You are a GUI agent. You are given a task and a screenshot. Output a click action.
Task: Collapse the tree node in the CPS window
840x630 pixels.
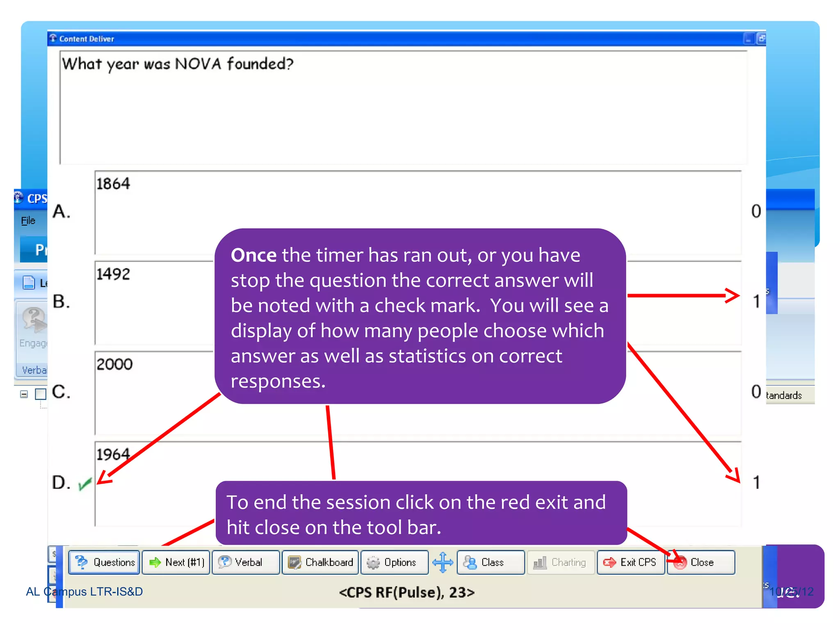point(24,394)
